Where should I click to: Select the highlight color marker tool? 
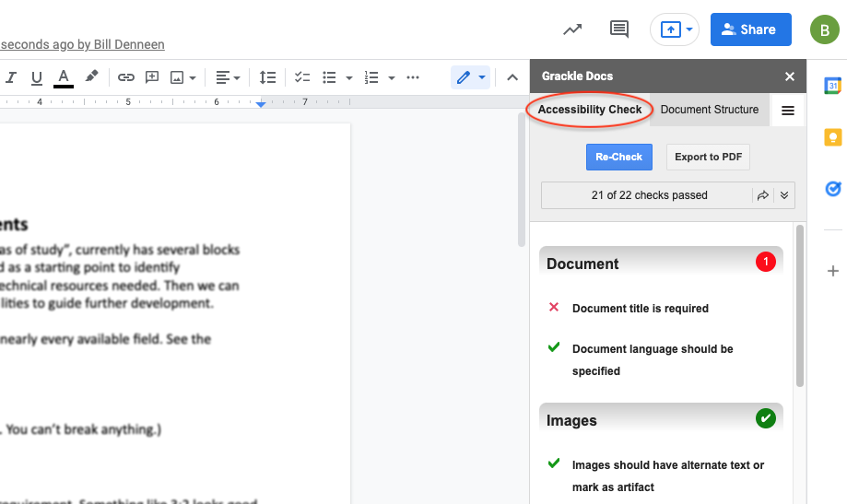(91, 77)
